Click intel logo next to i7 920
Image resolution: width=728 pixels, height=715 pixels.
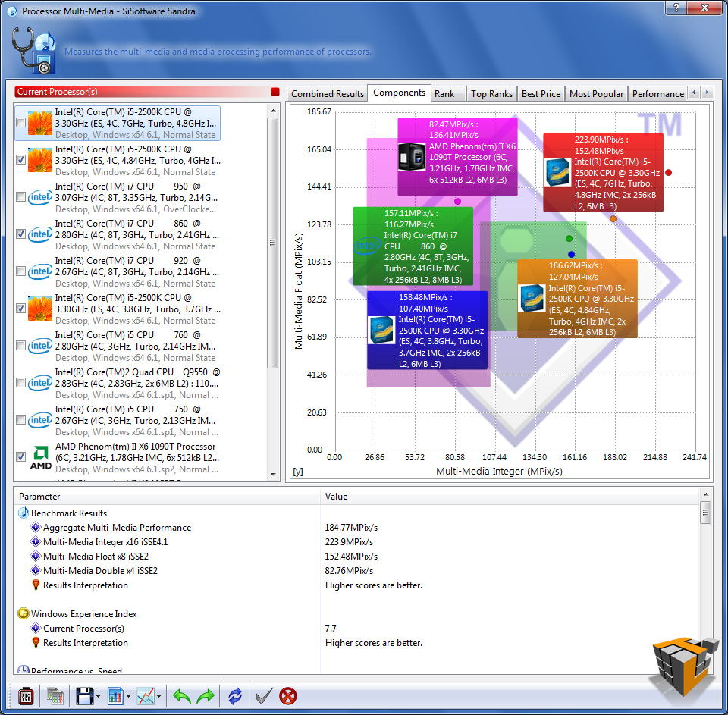point(40,271)
